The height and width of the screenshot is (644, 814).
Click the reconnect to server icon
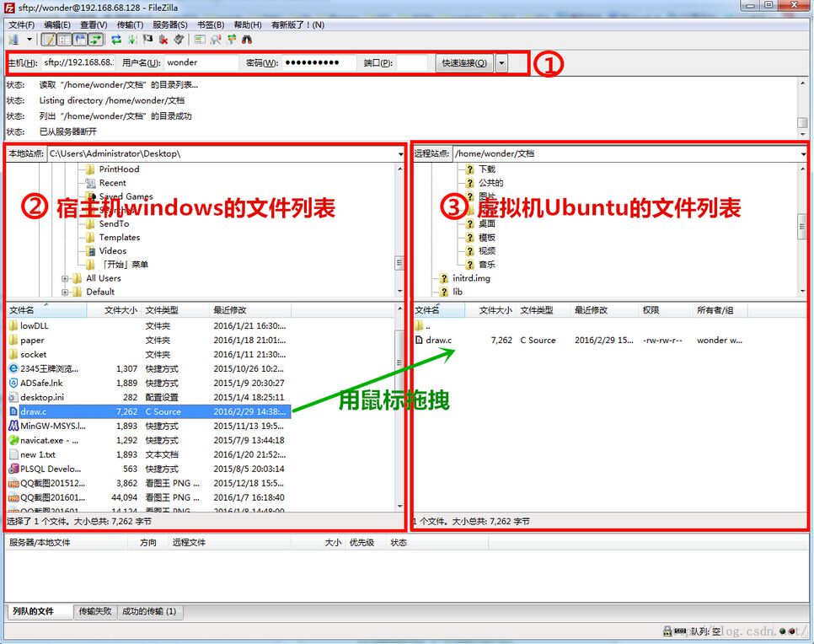179,40
